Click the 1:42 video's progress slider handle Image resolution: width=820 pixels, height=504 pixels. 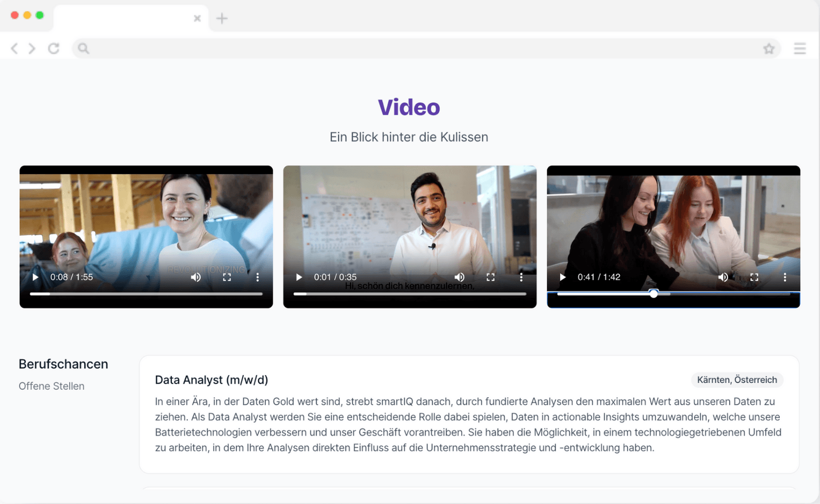(654, 294)
